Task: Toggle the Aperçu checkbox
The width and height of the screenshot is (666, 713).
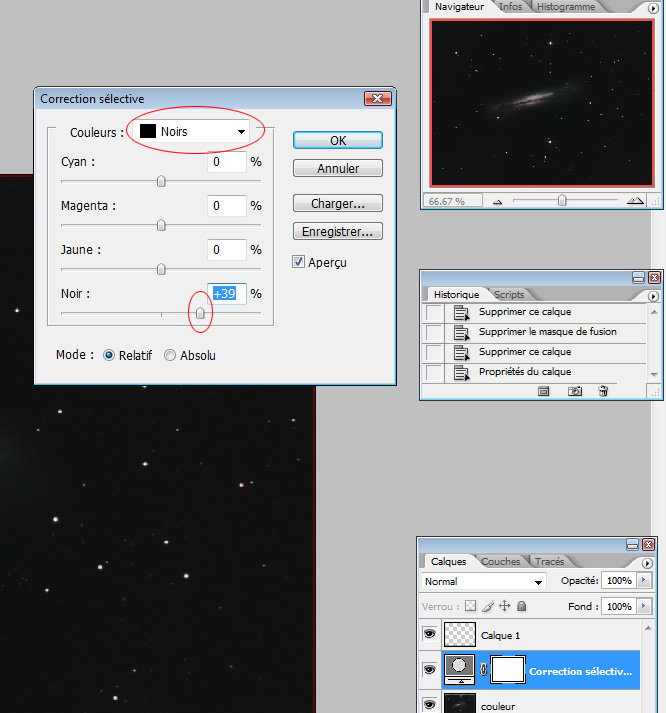Action: 298,262
